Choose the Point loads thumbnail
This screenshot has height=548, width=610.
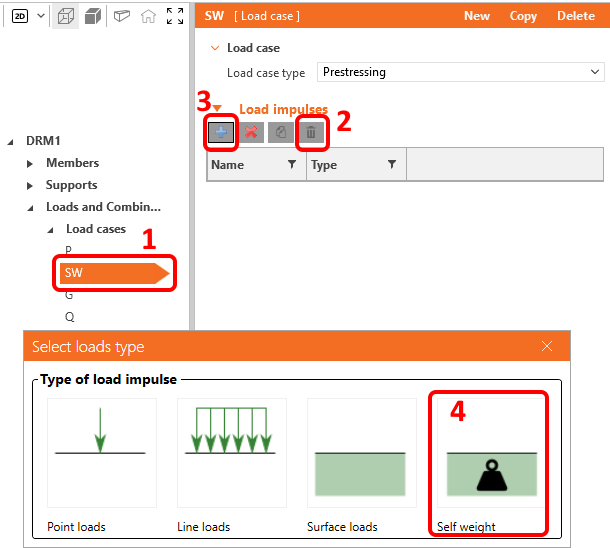pos(102,453)
